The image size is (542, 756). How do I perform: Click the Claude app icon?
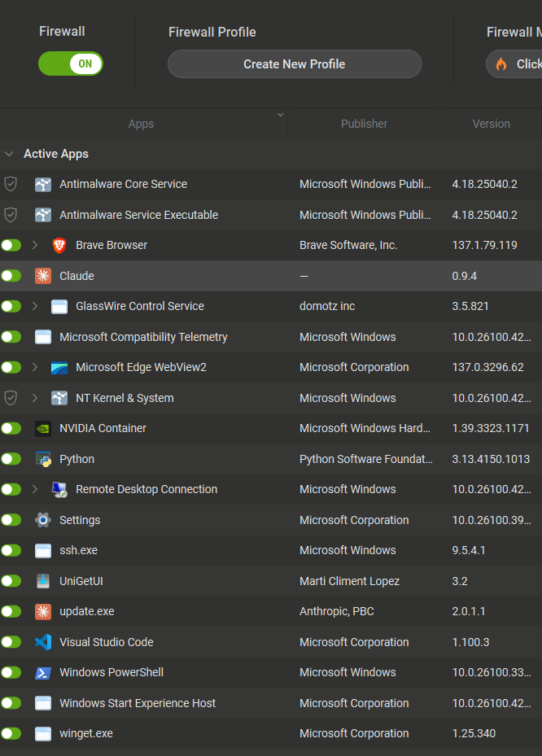pos(43,276)
